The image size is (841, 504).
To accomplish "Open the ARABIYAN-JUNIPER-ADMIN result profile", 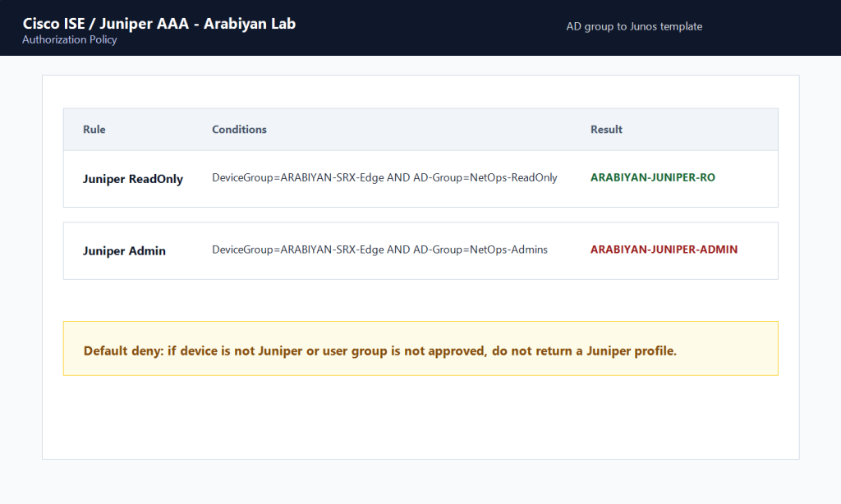I will 664,250.
